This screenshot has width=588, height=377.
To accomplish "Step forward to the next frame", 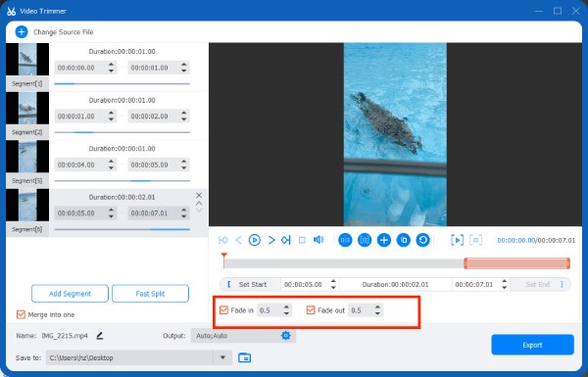I will point(271,240).
